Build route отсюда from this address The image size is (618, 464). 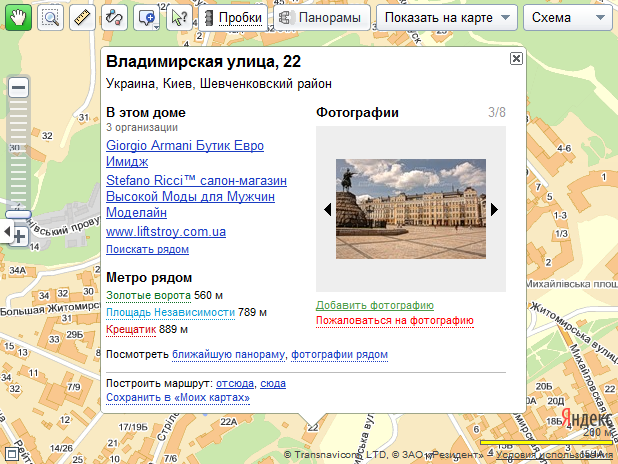pyautogui.click(x=235, y=383)
